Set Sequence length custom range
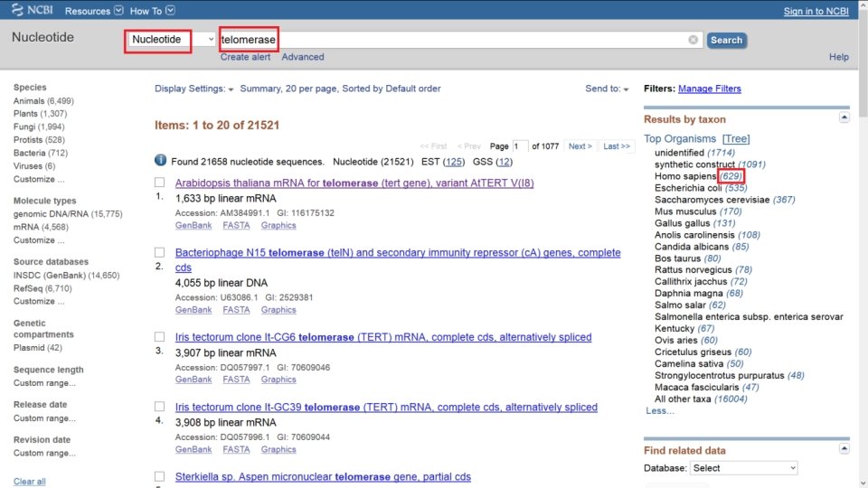868x488 pixels. point(44,383)
